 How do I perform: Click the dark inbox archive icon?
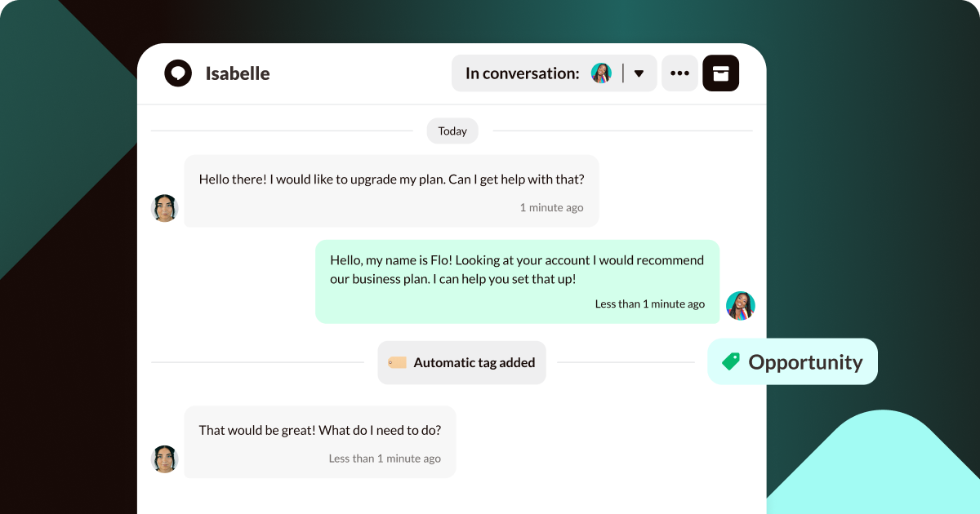(x=720, y=73)
